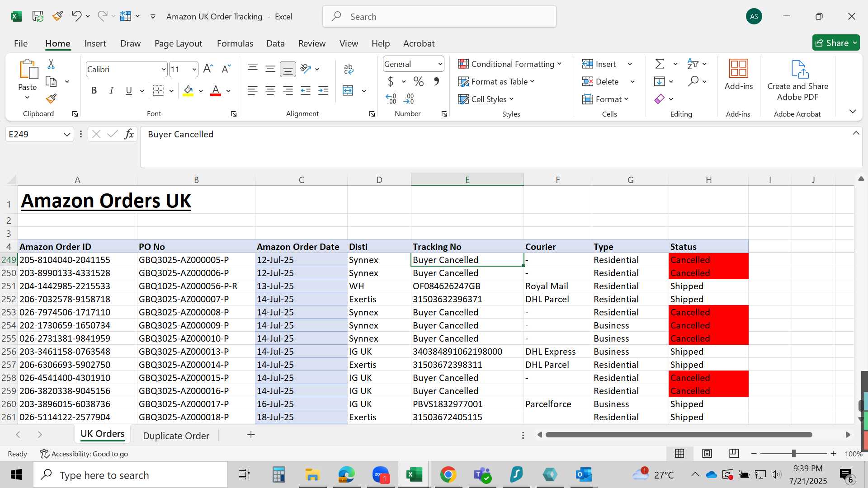Click the horizontal scrollbar

click(x=679, y=435)
